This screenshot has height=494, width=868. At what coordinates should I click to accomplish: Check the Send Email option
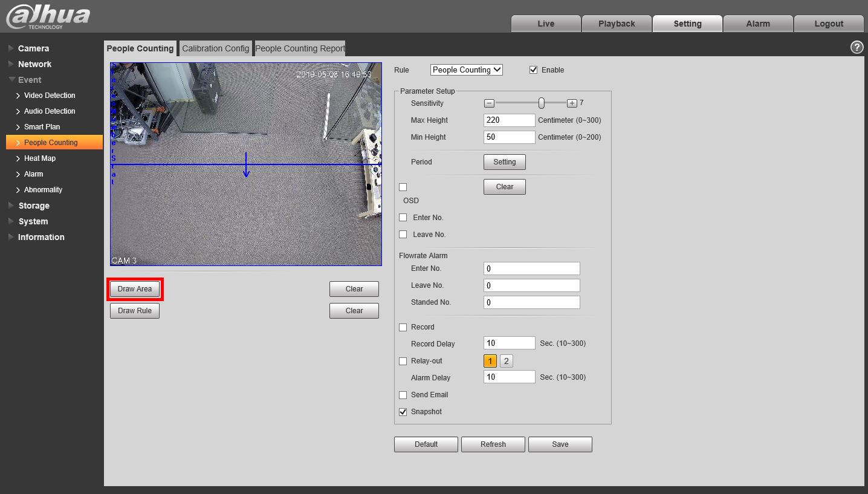coord(403,395)
